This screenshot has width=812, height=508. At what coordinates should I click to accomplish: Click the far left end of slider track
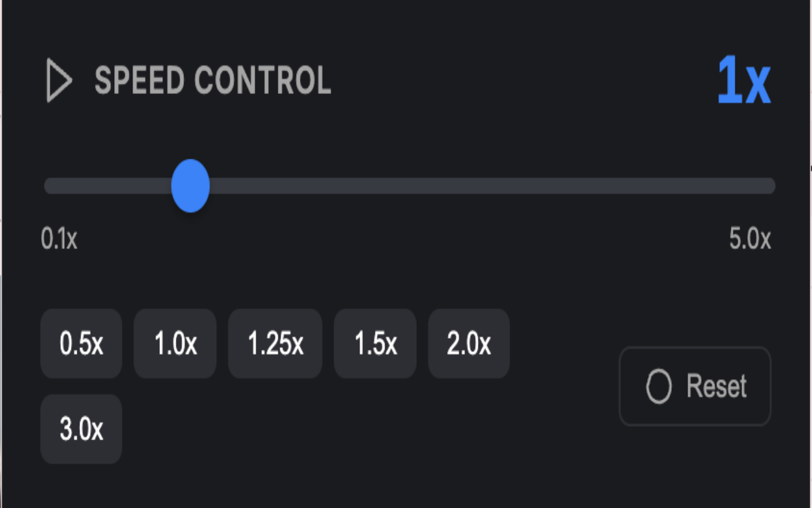tap(49, 185)
